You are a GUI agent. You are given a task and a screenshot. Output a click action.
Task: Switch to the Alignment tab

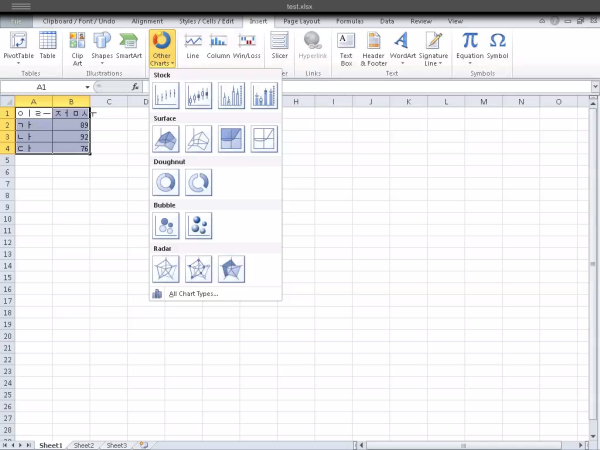tap(147, 21)
